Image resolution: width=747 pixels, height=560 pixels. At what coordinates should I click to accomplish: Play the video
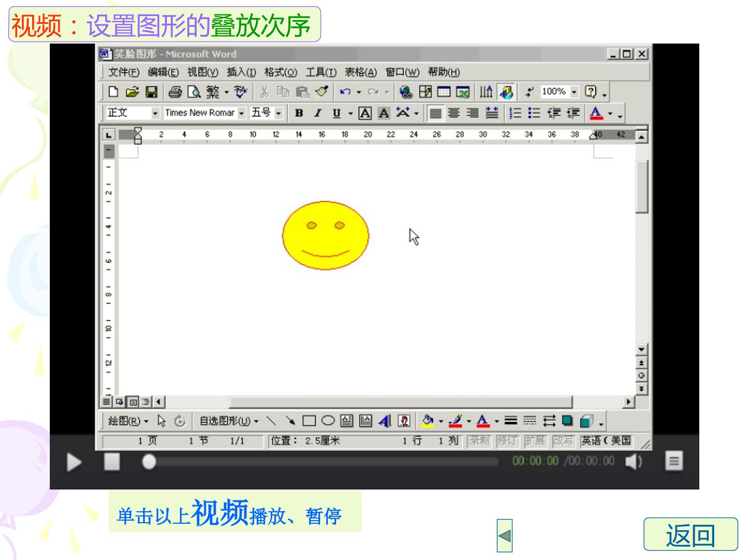coord(74,462)
